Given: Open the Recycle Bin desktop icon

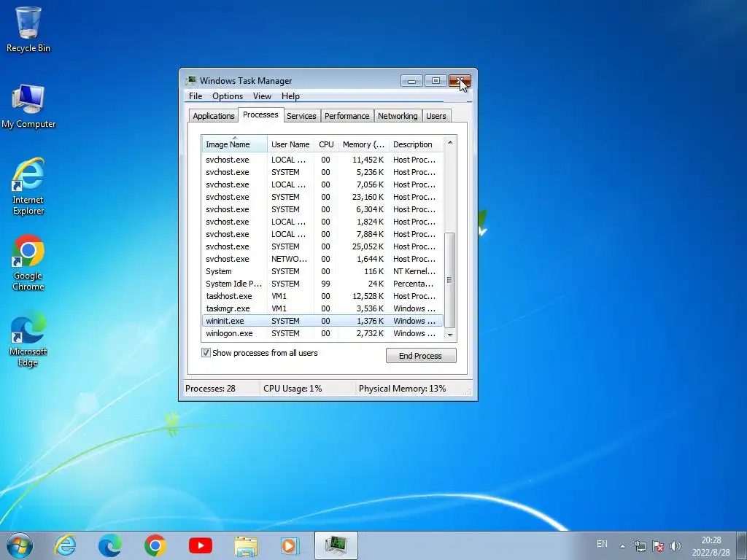Looking at the screenshot, I should 28,29.
